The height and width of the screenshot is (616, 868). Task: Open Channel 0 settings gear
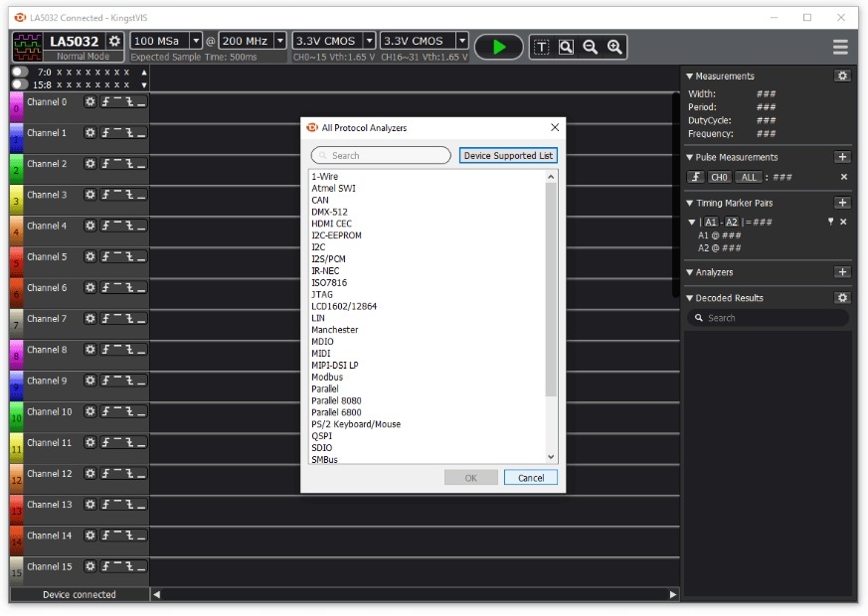click(x=89, y=101)
